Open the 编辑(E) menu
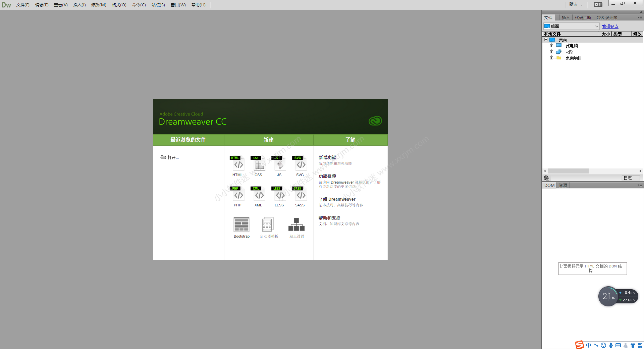The width and height of the screenshot is (644, 349). (x=42, y=5)
